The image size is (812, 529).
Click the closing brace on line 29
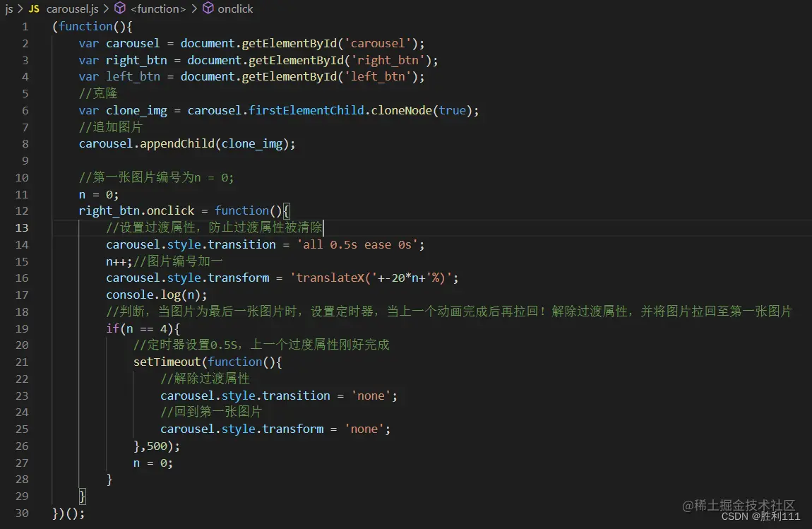83,497
